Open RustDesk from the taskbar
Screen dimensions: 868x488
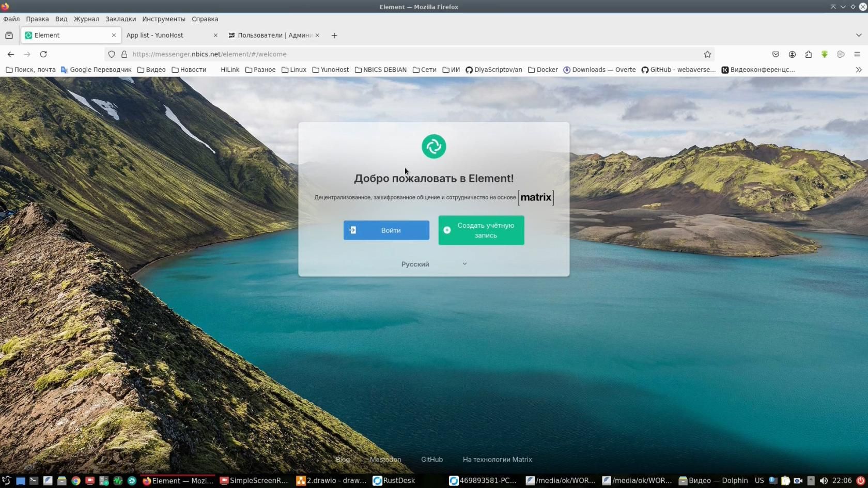[x=394, y=481]
